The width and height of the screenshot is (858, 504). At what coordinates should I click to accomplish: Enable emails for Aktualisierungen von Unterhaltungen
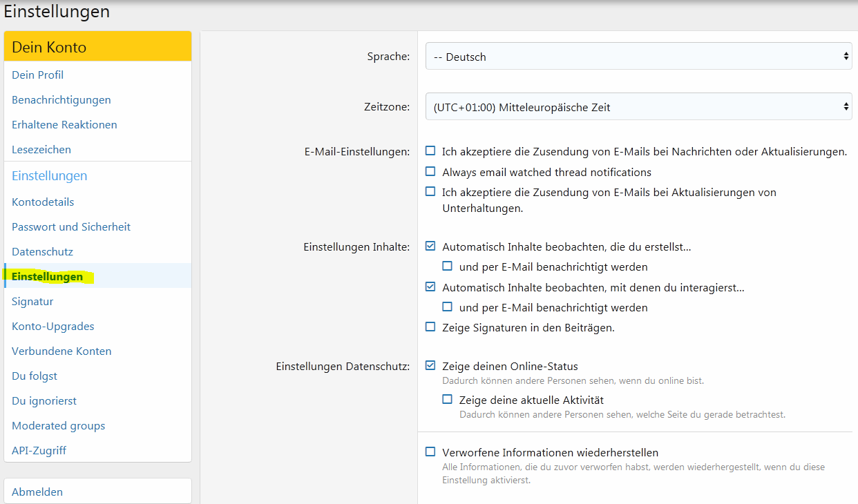430,192
